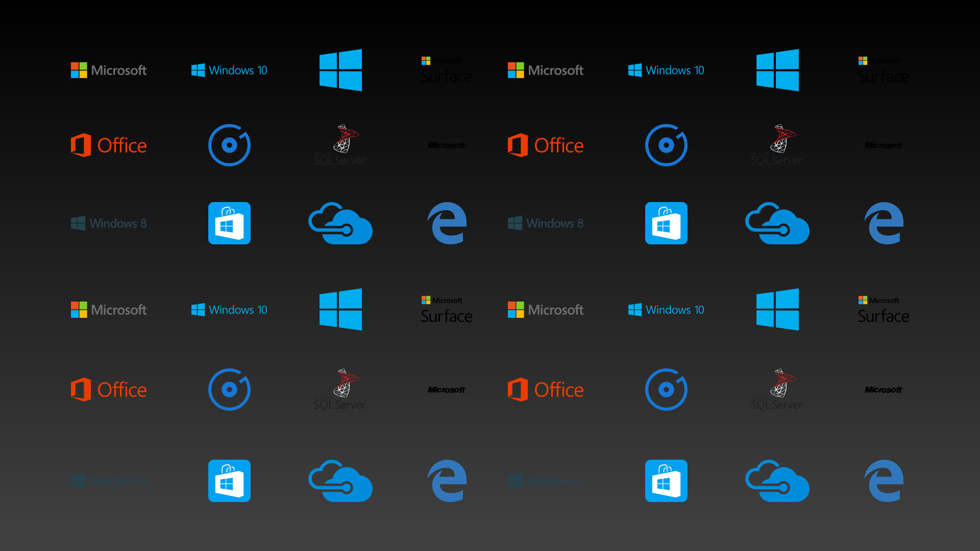Click the Edge browser icon in the lower-right group

pyautogui.click(x=884, y=481)
